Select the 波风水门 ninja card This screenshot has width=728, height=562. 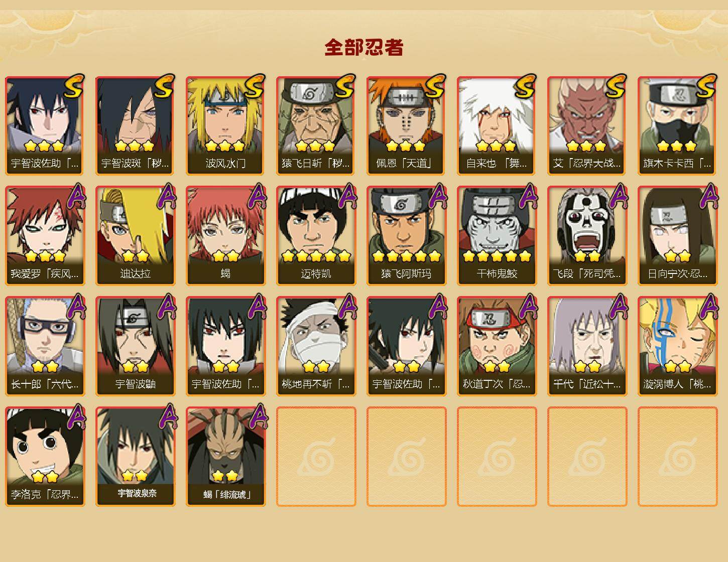(x=225, y=125)
